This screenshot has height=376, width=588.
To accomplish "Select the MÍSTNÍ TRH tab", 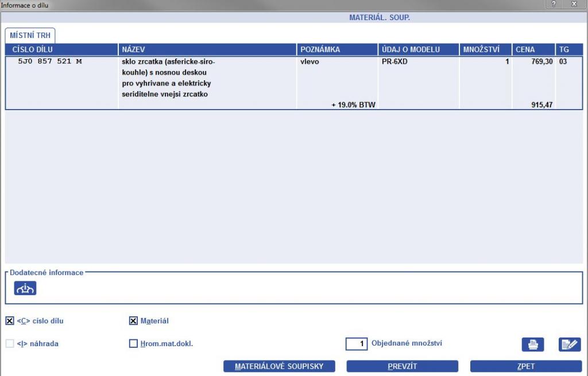I will pyautogui.click(x=30, y=36).
